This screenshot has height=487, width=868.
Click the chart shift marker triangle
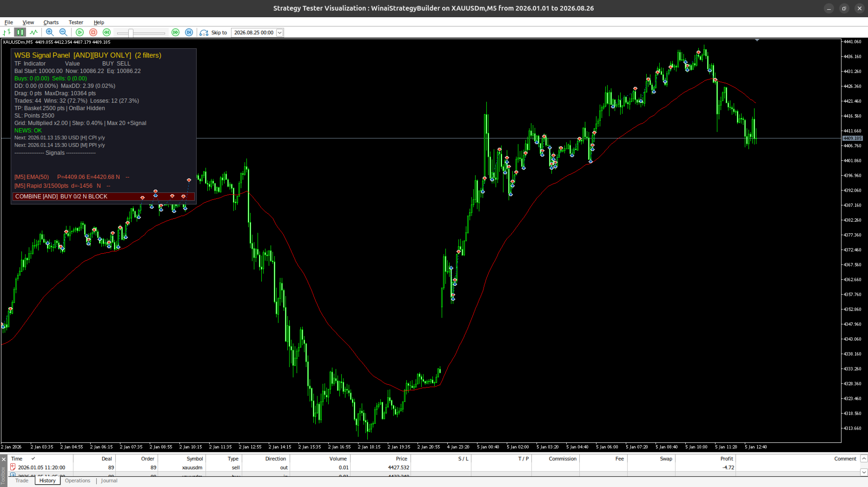[x=757, y=40]
